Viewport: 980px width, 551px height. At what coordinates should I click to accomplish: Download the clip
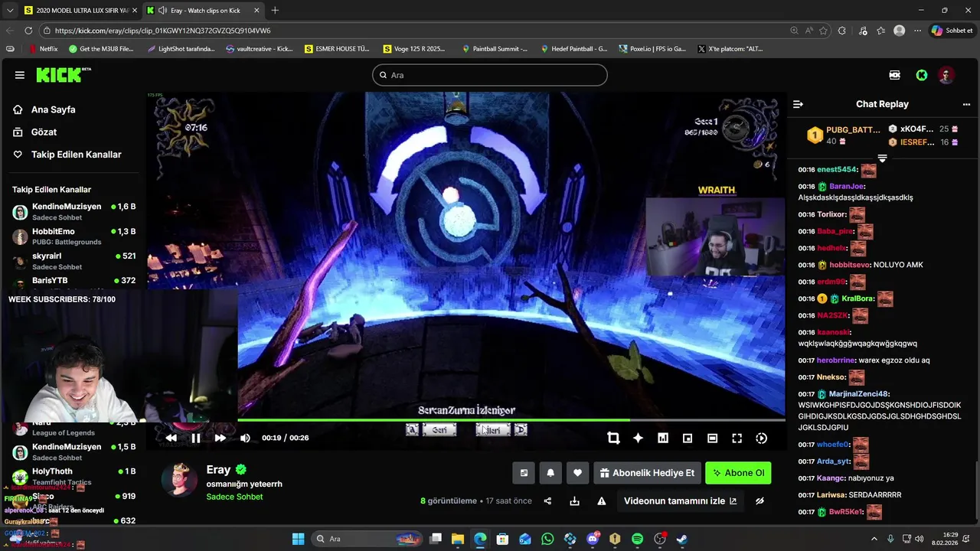tap(574, 501)
